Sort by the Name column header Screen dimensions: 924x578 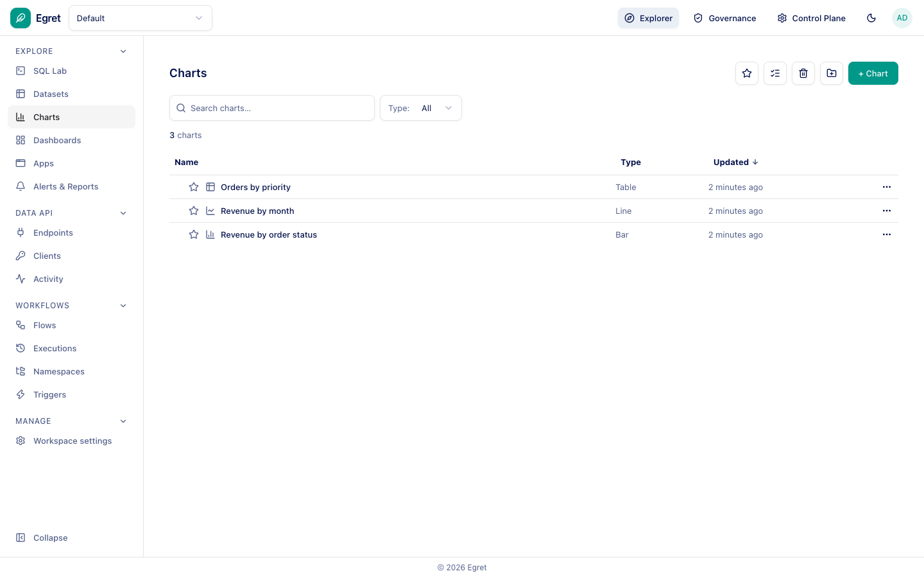coord(187,162)
